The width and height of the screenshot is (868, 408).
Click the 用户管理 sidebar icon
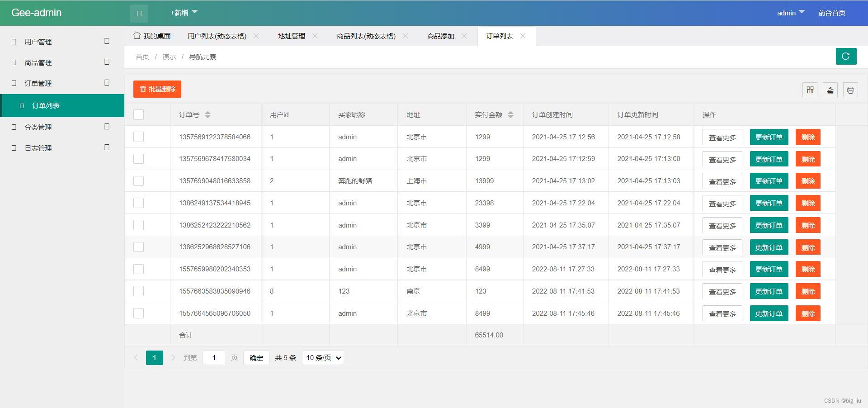pyautogui.click(x=14, y=42)
